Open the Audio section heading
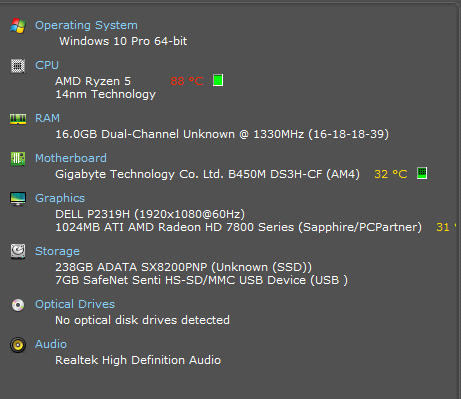This screenshot has height=399, width=461. 51,344
